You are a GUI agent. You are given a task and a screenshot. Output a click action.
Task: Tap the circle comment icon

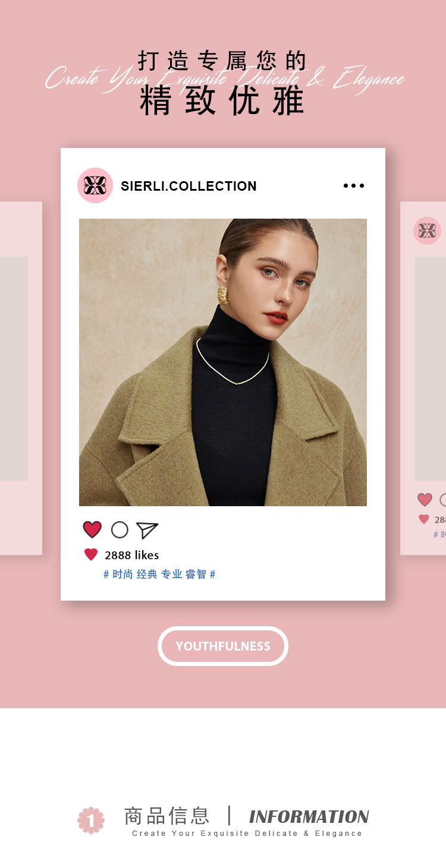(120, 529)
